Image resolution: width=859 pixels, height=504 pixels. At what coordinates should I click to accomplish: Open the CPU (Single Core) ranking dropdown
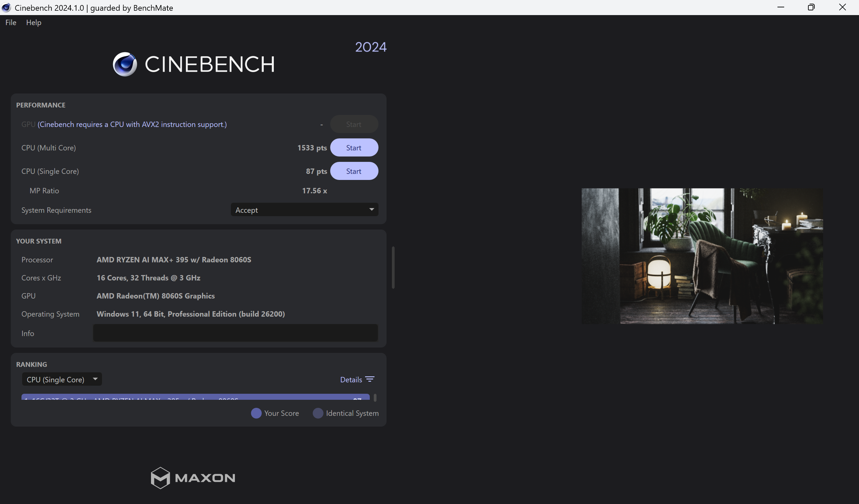click(x=61, y=379)
